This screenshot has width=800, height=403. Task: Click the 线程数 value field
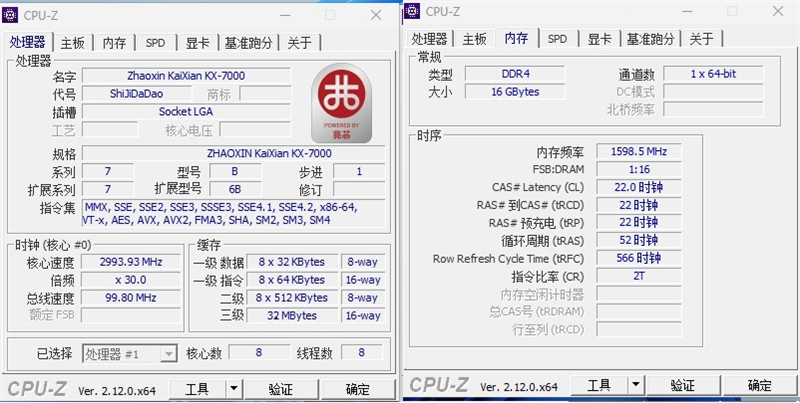coord(362,352)
